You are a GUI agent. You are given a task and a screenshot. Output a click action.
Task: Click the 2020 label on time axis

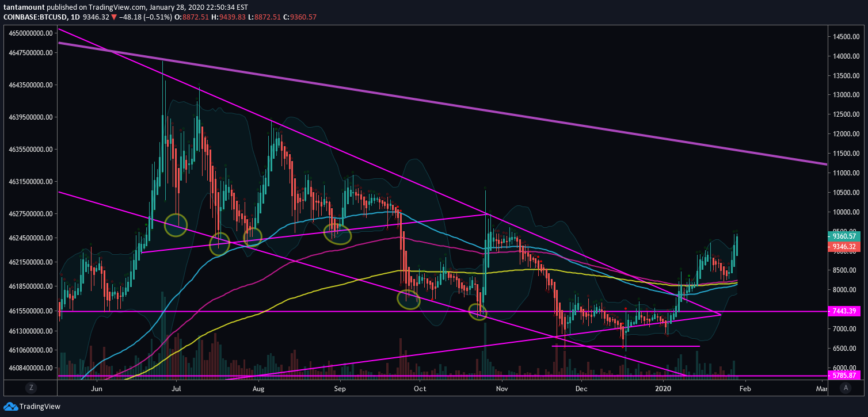coord(664,388)
